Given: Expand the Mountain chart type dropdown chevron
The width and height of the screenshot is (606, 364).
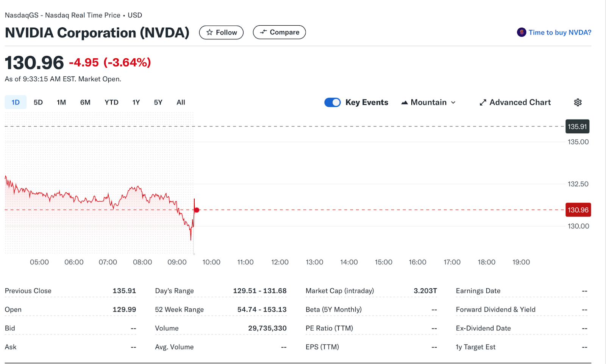Looking at the screenshot, I should [x=453, y=103].
